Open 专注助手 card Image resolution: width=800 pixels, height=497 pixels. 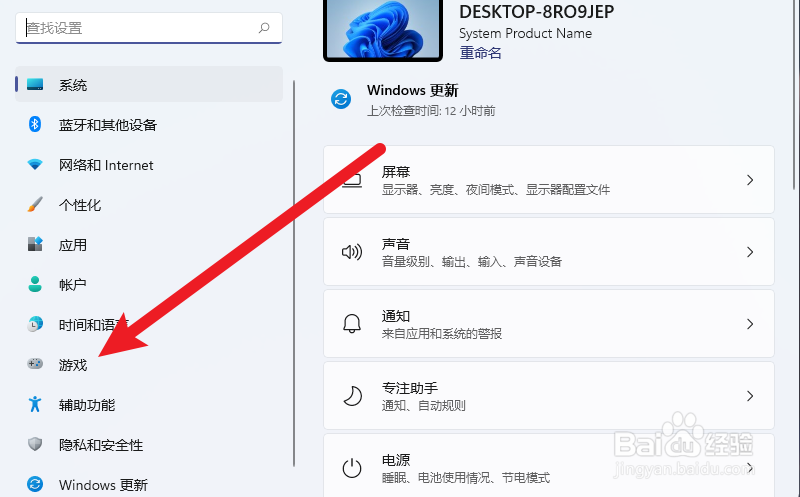[548, 395]
